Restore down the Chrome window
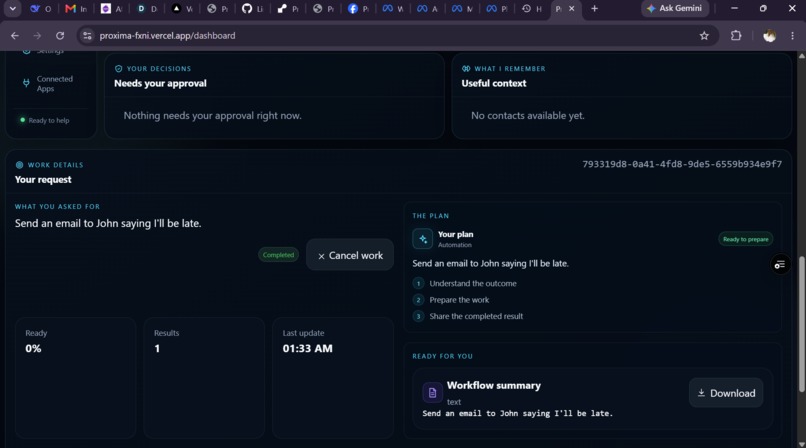This screenshot has height=448, width=806. coord(763,8)
